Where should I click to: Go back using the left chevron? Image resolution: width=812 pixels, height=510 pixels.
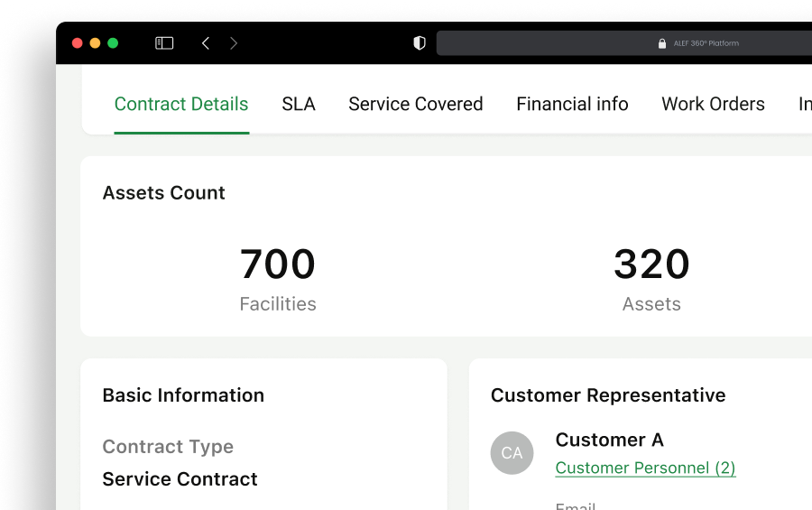[x=206, y=43]
